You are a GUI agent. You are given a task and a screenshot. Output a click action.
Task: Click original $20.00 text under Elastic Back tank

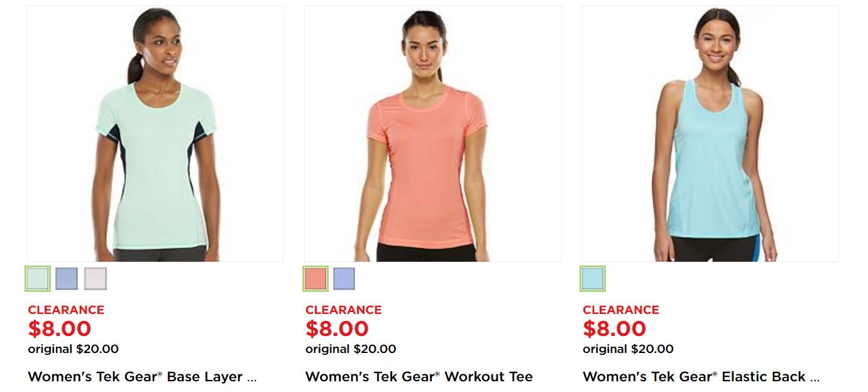tap(628, 349)
